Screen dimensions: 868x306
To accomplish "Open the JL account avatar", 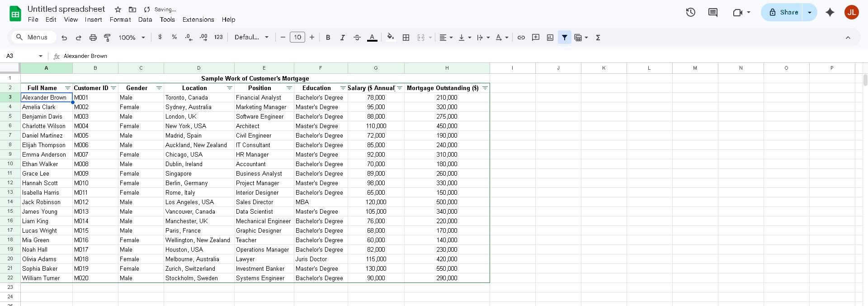I will 852,12.
